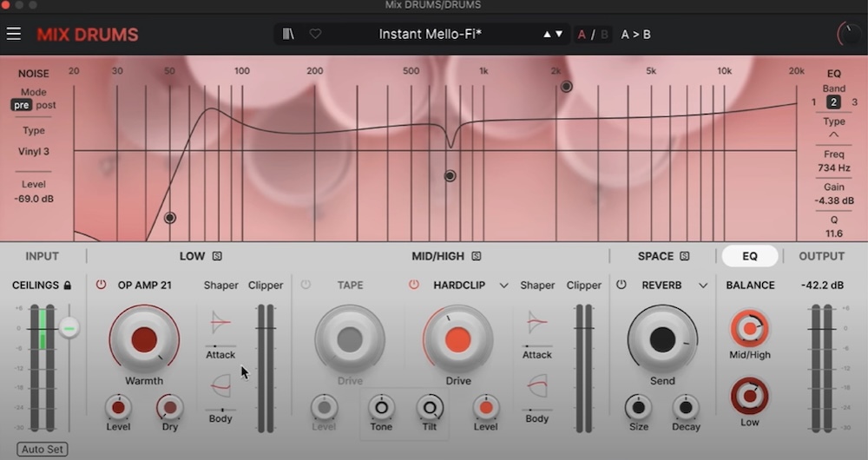The height and width of the screenshot is (460, 868).
Task: Solo the MID/HIGH band with S icon
Action: point(476,256)
